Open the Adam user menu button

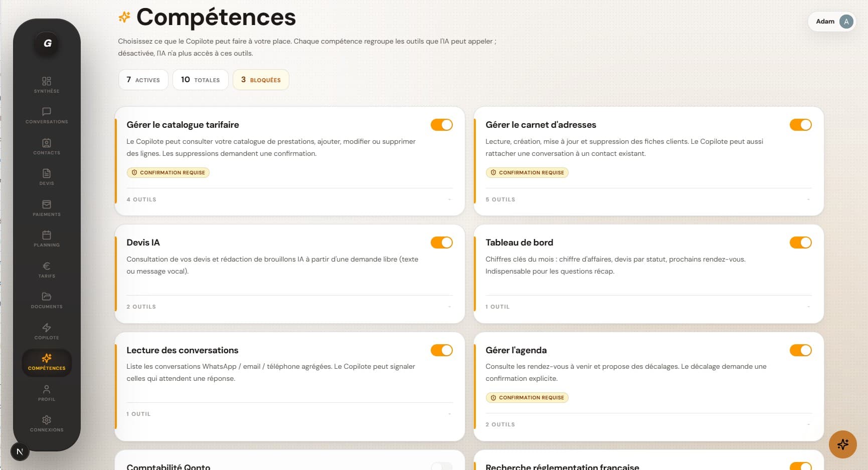click(x=832, y=22)
